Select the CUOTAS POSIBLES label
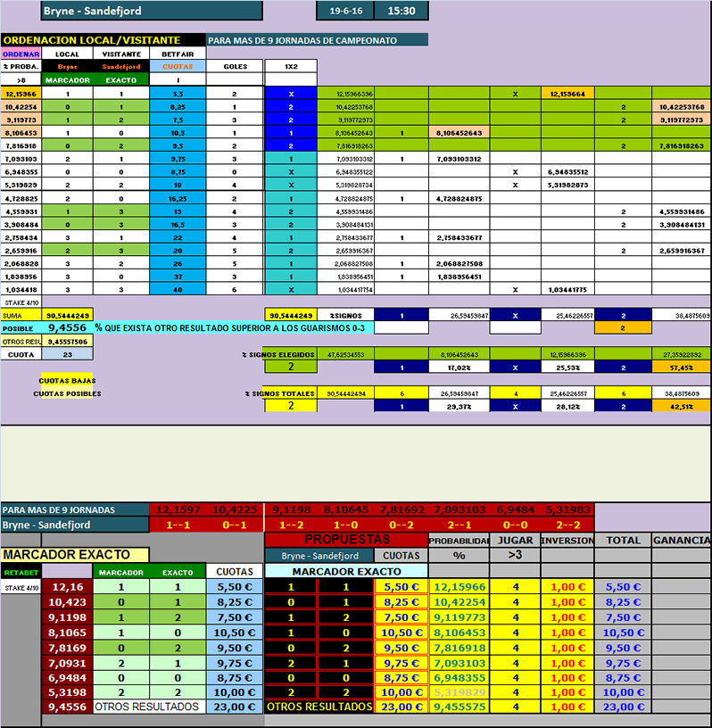Viewport: 712px width, 728px height. (x=67, y=393)
